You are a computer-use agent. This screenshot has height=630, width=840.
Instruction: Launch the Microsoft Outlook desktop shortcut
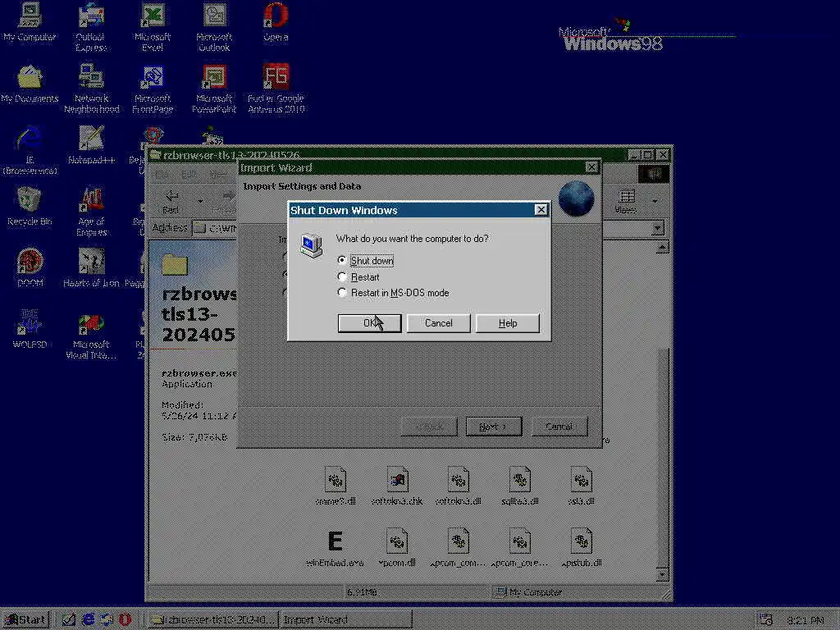click(x=214, y=27)
